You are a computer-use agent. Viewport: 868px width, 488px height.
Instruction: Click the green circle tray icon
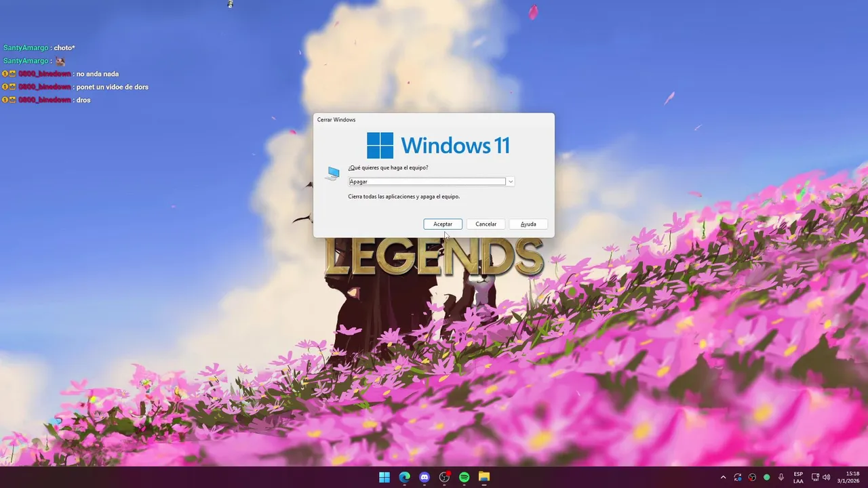767,477
